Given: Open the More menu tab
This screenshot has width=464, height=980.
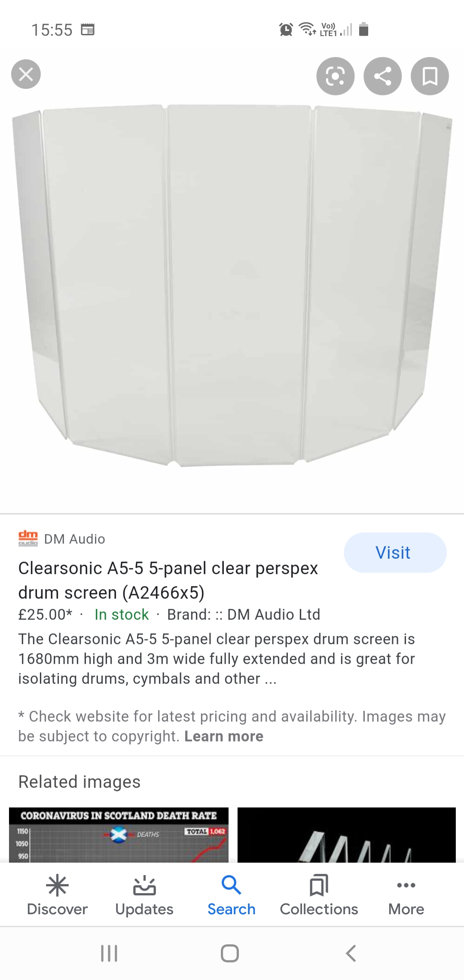Looking at the screenshot, I should coord(406,895).
